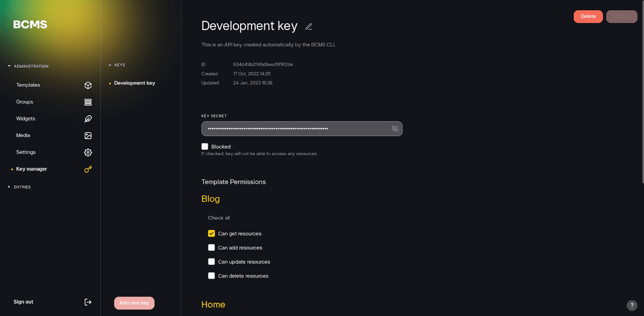Click the Settings gear icon

pyautogui.click(x=88, y=152)
